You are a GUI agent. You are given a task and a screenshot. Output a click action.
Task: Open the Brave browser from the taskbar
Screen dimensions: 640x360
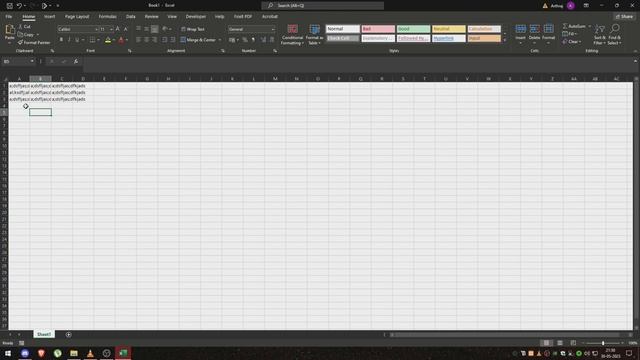(41, 353)
